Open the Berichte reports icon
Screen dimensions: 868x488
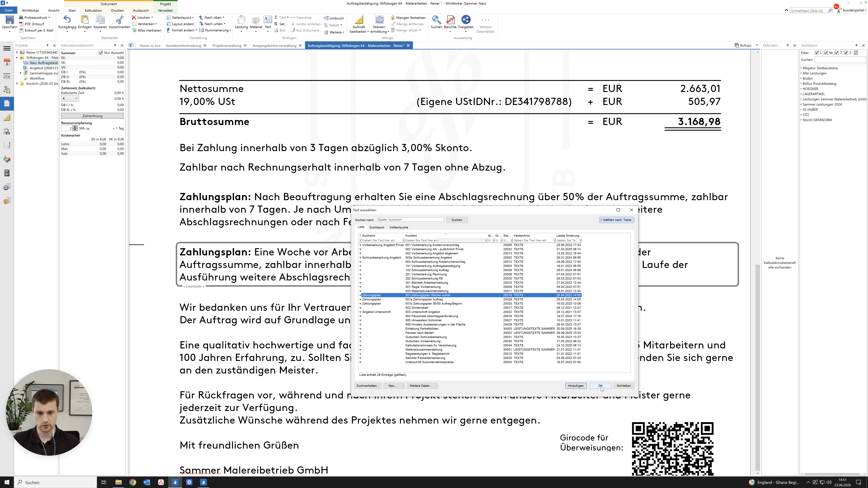pyautogui.click(x=450, y=20)
